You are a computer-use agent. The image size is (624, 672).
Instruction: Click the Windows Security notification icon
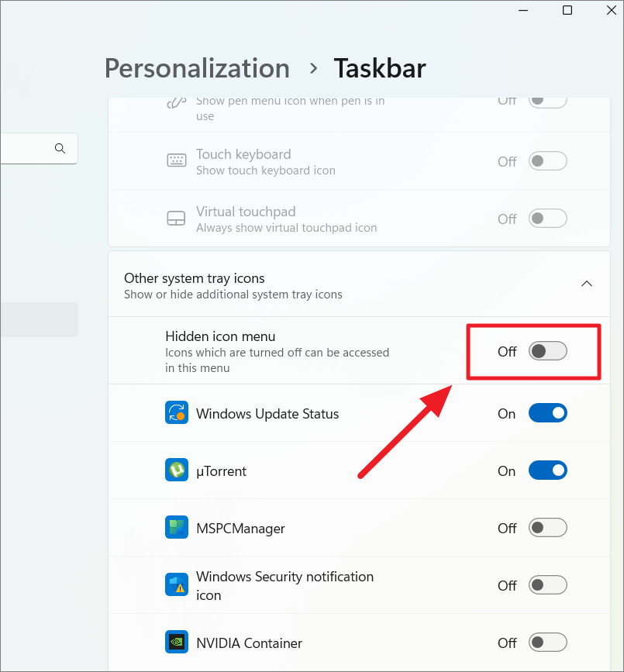(x=176, y=584)
